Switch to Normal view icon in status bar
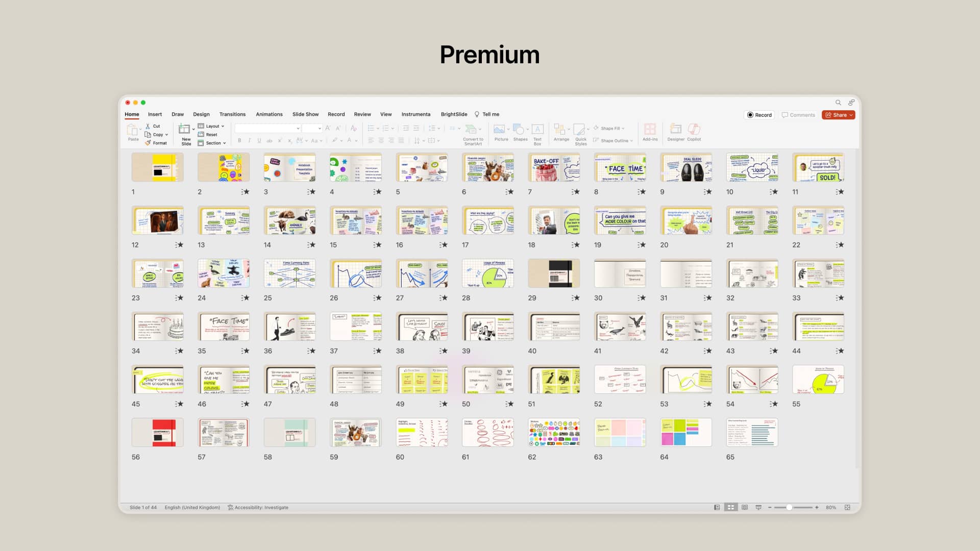980x551 pixels. (x=717, y=508)
